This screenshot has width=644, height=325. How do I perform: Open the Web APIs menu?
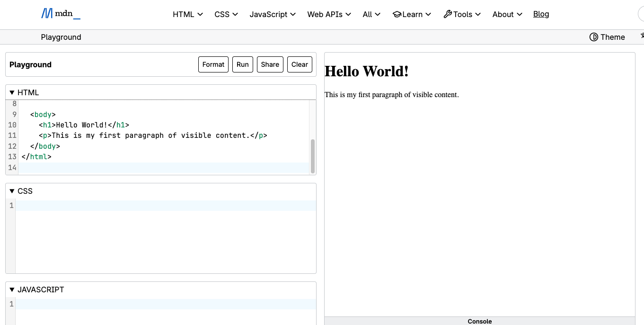tap(329, 14)
